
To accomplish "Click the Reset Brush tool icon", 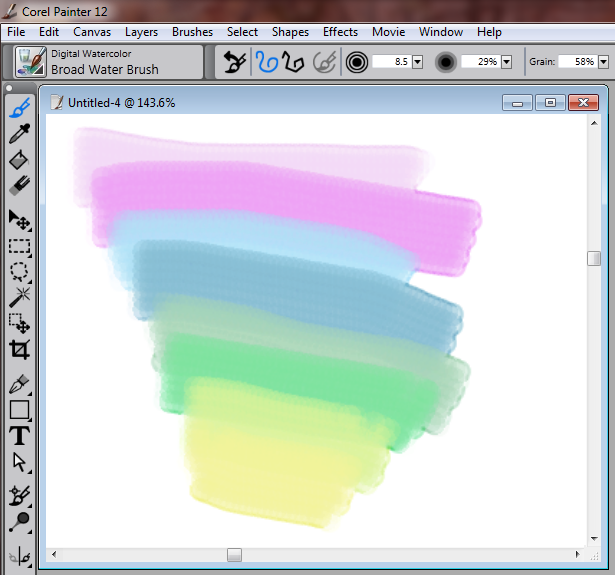I will [x=235, y=62].
